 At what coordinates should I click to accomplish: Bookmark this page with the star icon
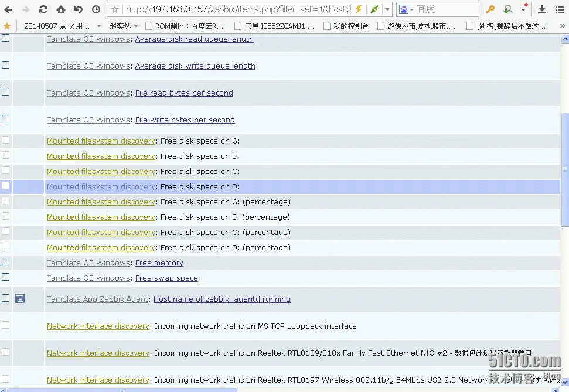(115, 9)
